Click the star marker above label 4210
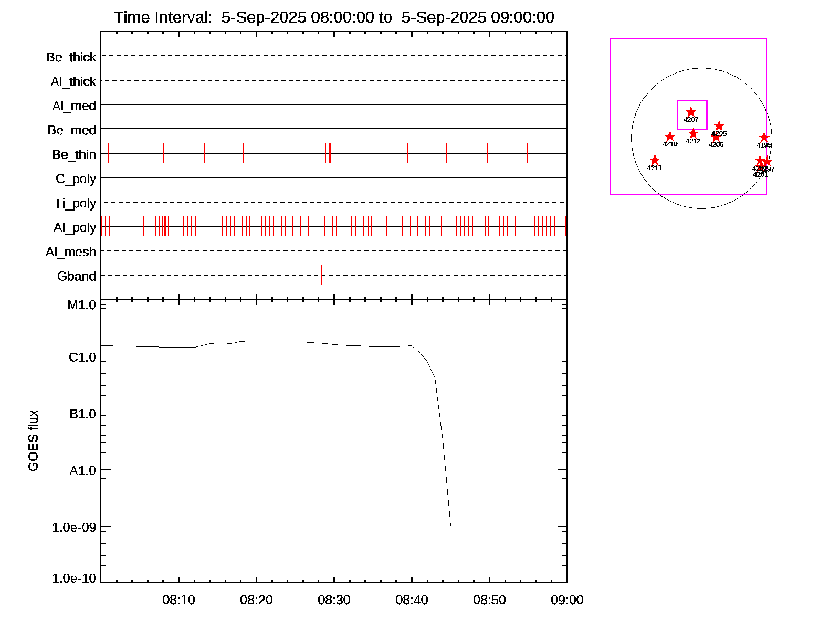Viewport: 840px width, 630px height. (670, 136)
